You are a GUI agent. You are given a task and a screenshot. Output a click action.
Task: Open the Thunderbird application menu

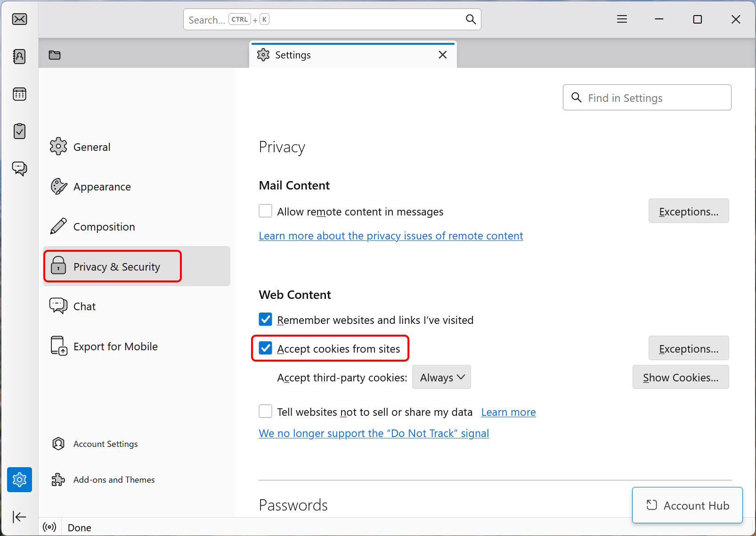622,19
